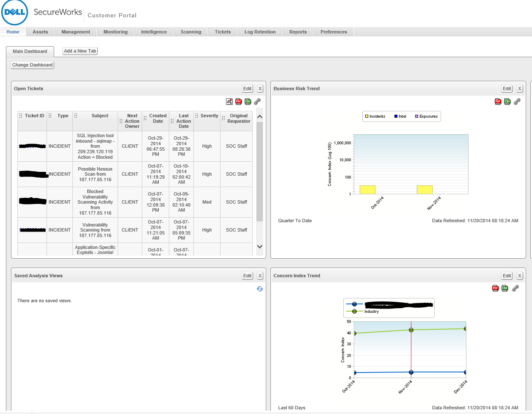Export Concern Index Trend as PDF
This screenshot has width=532, height=414.
click(x=495, y=288)
